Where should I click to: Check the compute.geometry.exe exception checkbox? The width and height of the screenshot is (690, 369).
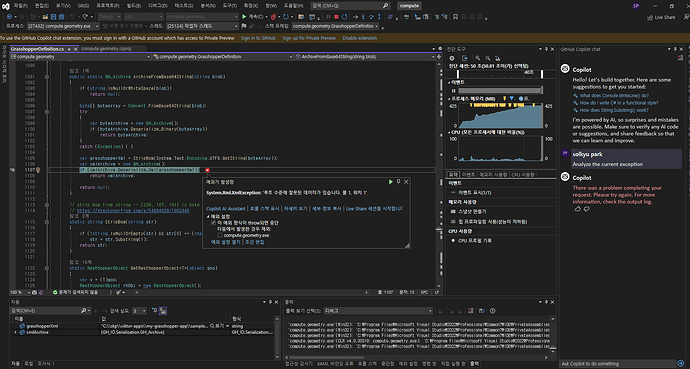point(220,235)
